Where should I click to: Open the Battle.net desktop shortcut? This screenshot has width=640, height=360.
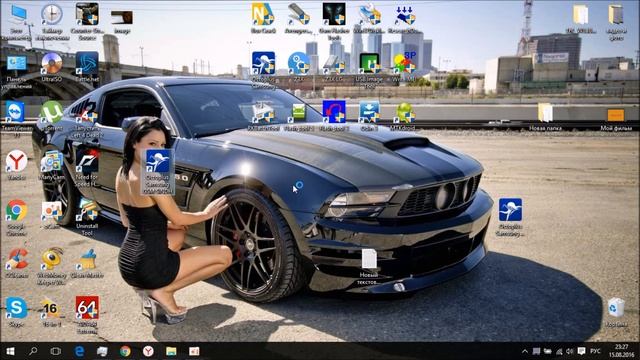click(87, 63)
